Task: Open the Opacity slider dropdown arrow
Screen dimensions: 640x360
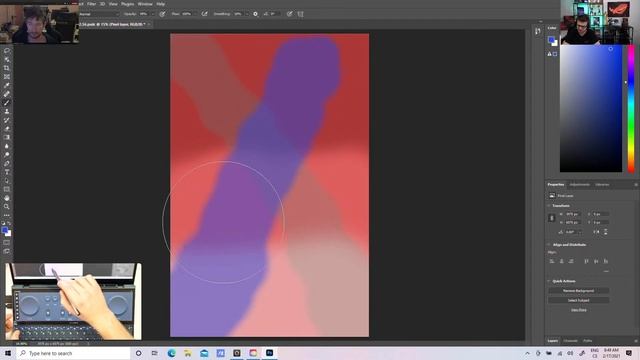Action: (x=153, y=14)
